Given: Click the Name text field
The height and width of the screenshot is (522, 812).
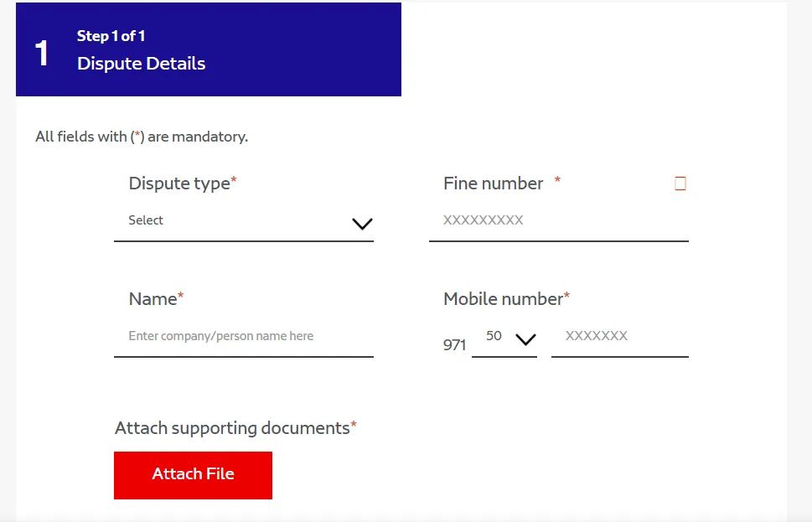Looking at the screenshot, I should tap(243, 337).
